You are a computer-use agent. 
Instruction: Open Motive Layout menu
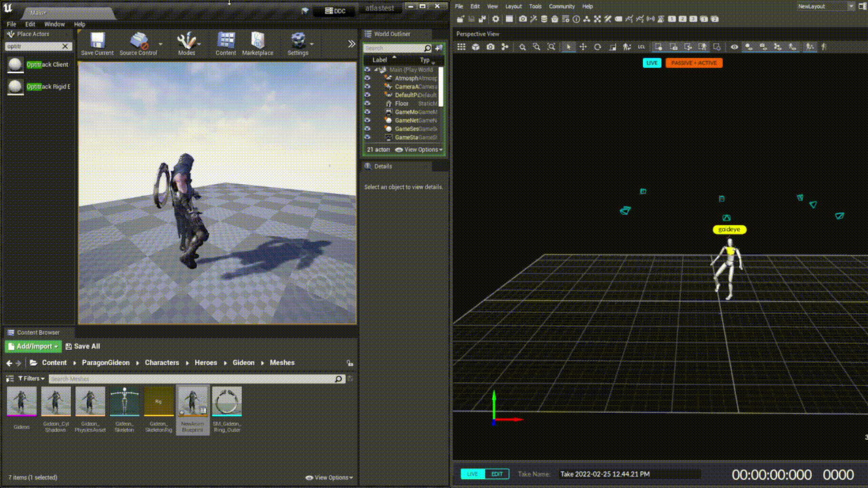click(x=513, y=6)
